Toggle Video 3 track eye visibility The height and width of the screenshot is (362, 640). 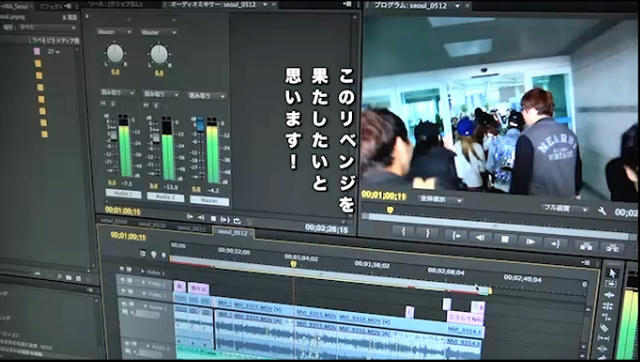122,268
